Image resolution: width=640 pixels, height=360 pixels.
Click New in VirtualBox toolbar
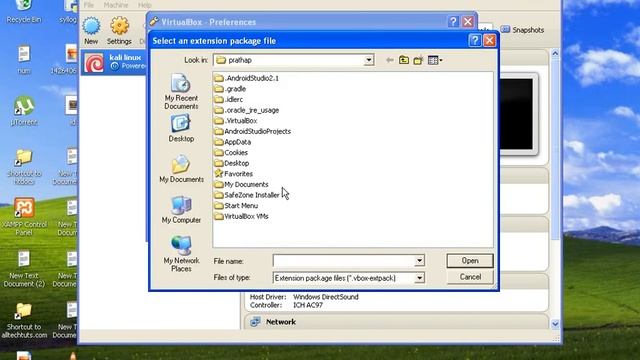pyautogui.click(x=91, y=31)
